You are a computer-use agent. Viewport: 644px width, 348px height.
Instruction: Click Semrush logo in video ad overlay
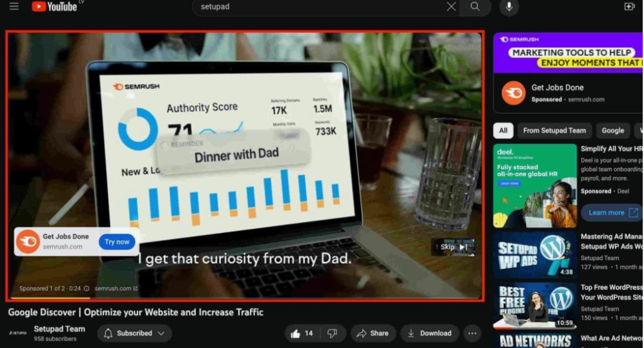pyautogui.click(x=28, y=241)
